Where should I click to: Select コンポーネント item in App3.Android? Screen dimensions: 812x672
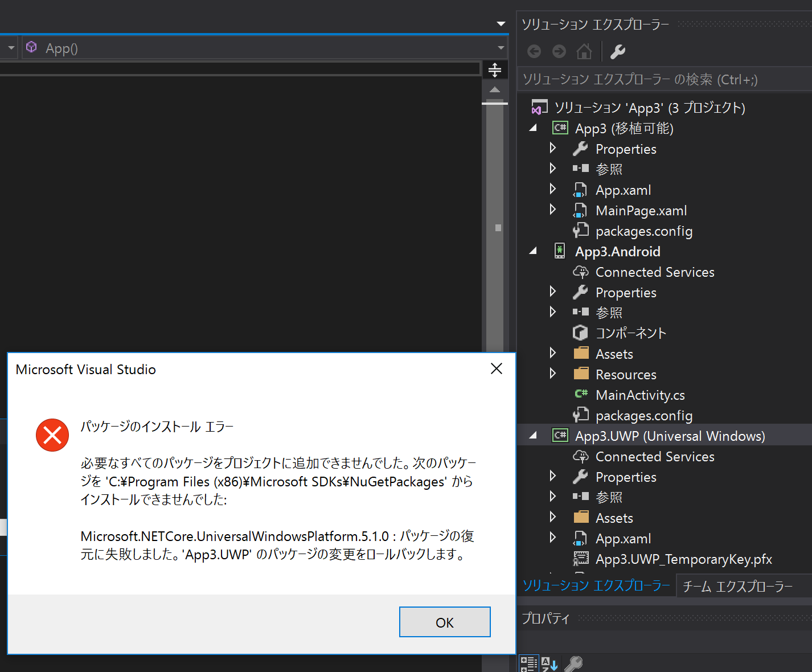[631, 333]
